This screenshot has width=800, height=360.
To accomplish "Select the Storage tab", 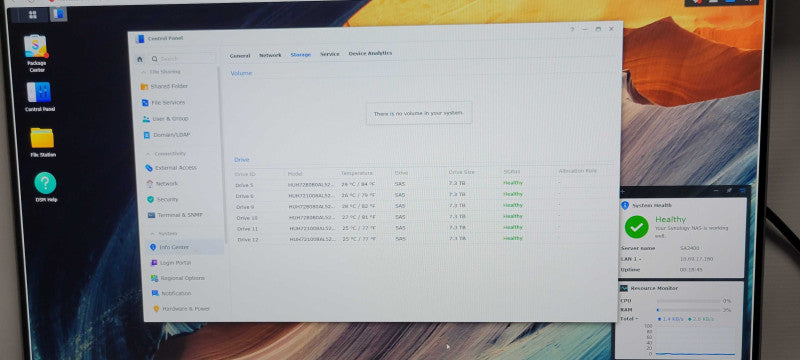I will [301, 55].
